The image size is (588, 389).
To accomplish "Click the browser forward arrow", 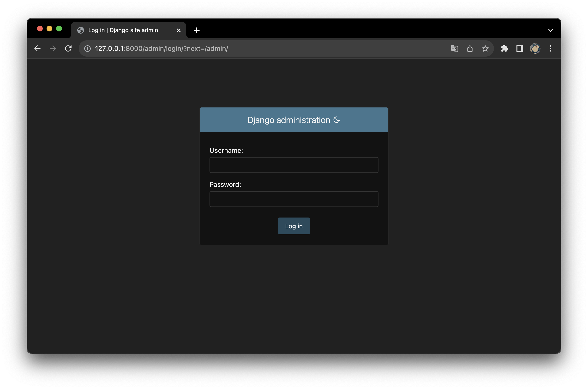I will click(x=53, y=48).
